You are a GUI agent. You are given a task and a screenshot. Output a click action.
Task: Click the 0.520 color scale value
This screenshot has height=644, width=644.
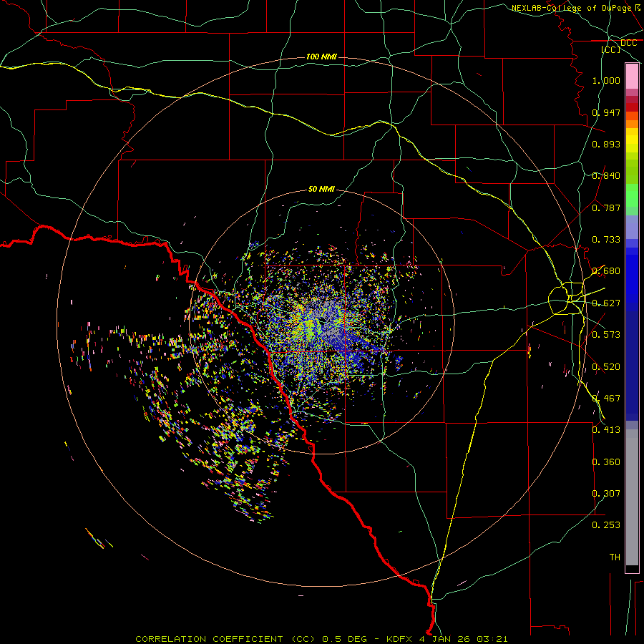point(606,367)
